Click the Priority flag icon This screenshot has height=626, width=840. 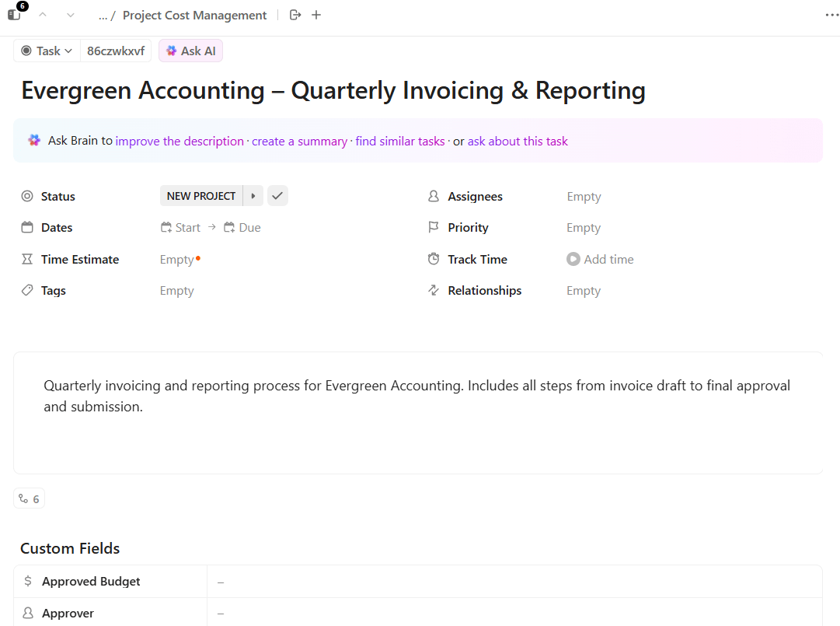[x=434, y=227]
